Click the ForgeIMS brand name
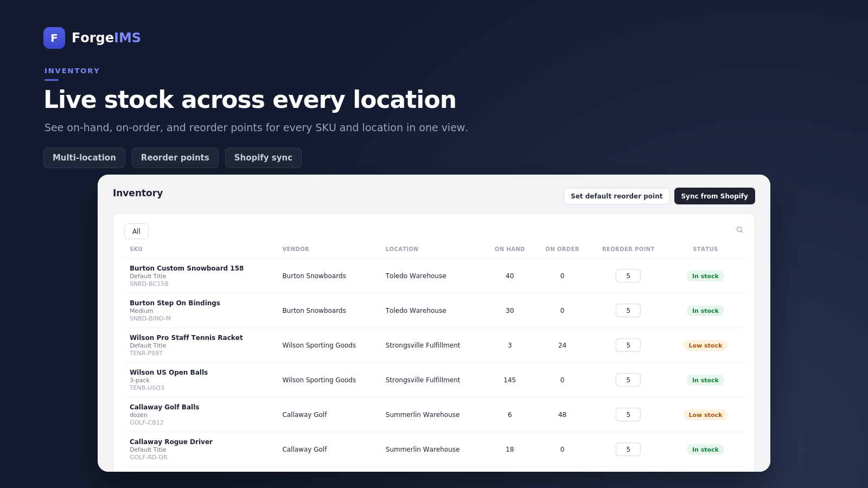This screenshot has width=868, height=488. (x=106, y=37)
